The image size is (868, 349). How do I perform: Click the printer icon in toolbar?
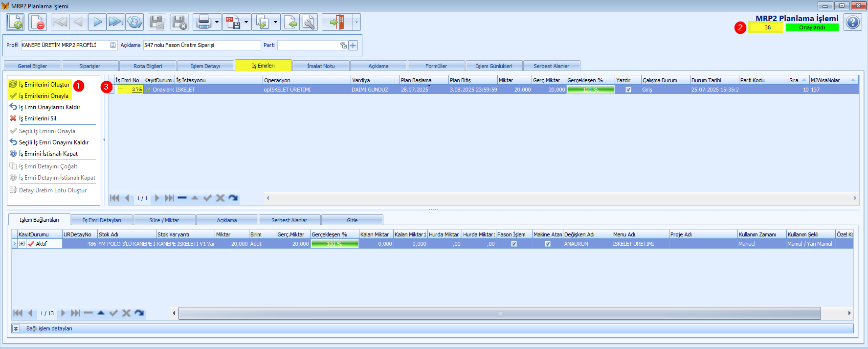[x=203, y=22]
